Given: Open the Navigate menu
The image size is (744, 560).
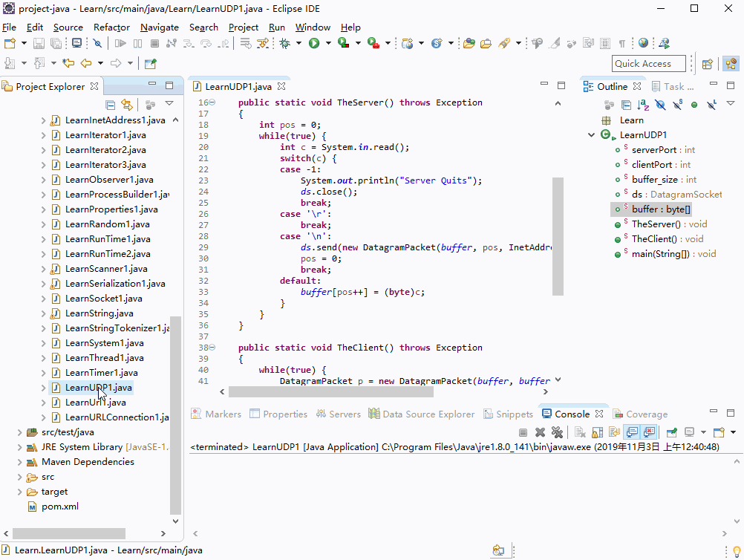Looking at the screenshot, I should pyautogui.click(x=160, y=27).
